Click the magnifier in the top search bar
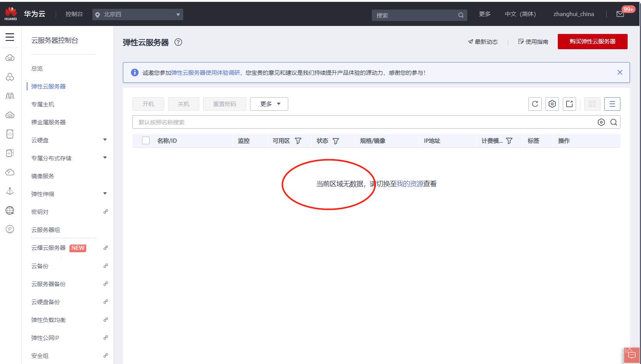The image size is (641, 364). pos(461,15)
